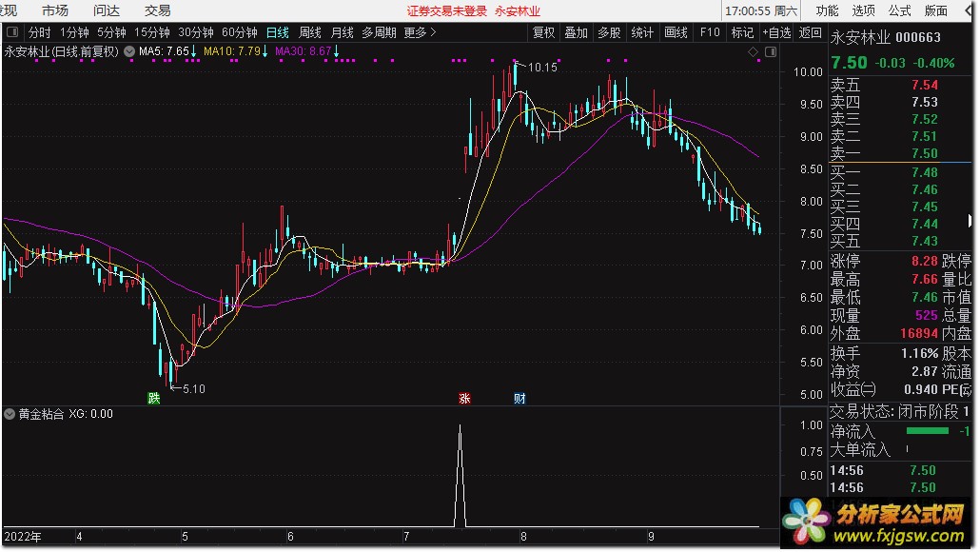Open the 画线 drawing tools
This screenshot has width=980, height=552.
point(676,32)
